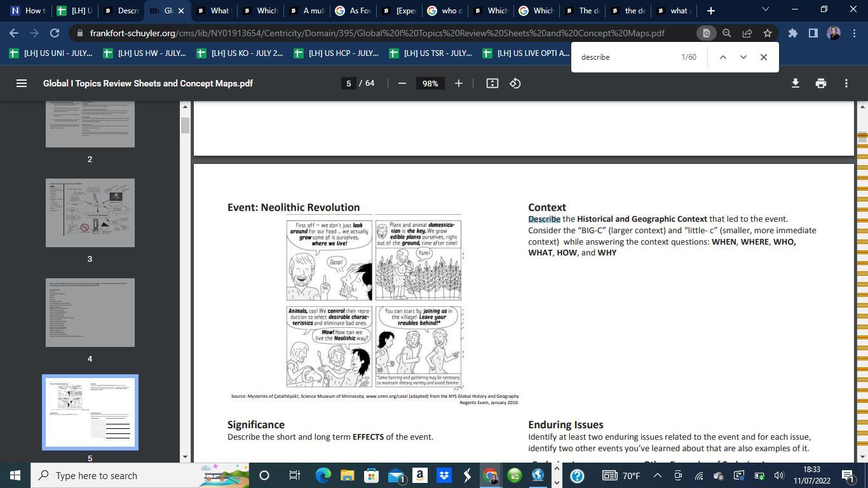The height and width of the screenshot is (488, 868).
Task: Open the tab search dropdown chevron
Action: tap(765, 10)
